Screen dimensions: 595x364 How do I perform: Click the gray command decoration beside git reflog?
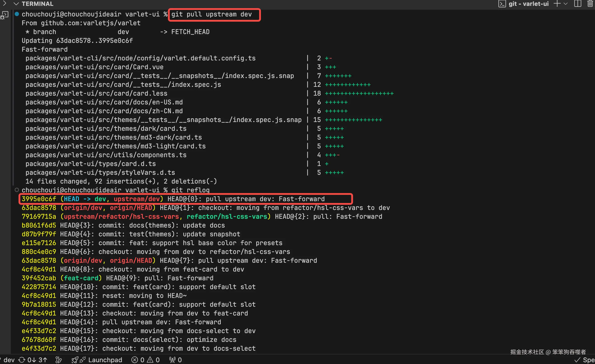coord(17,190)
